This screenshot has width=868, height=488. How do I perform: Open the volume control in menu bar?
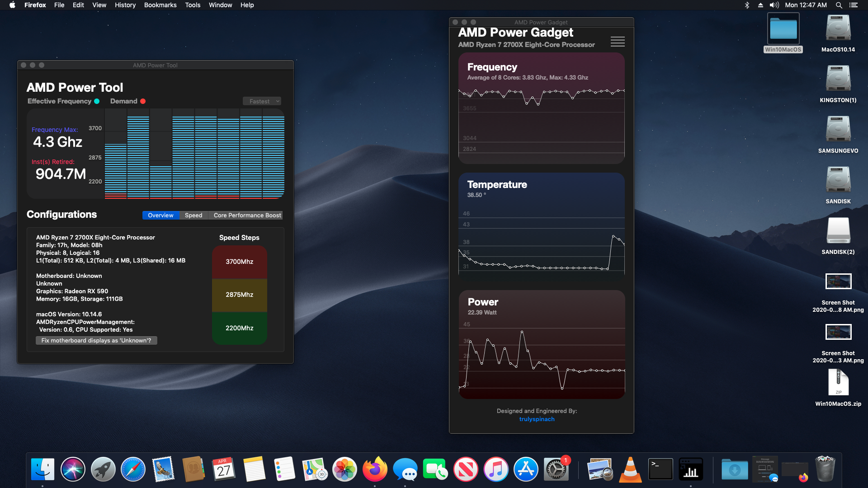(x=774, y=5)
